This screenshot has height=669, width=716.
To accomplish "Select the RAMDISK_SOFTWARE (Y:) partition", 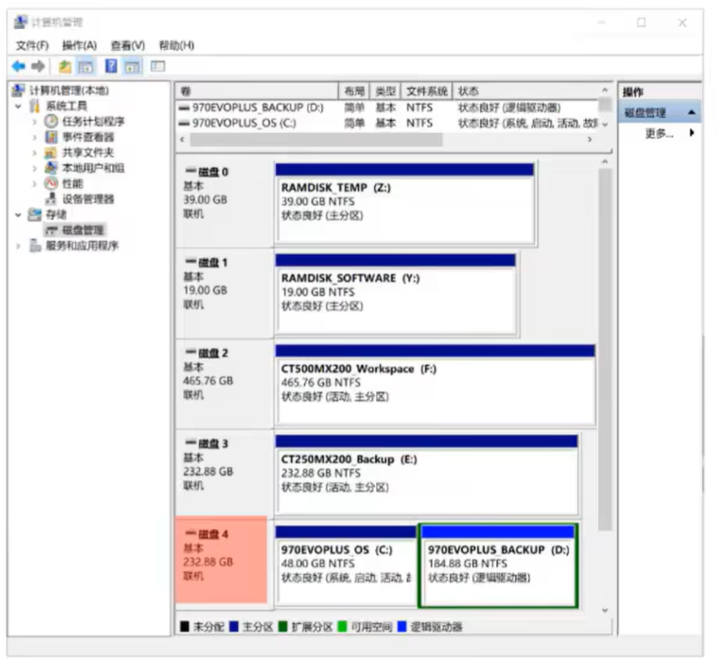I will click(x=396, y=294).
